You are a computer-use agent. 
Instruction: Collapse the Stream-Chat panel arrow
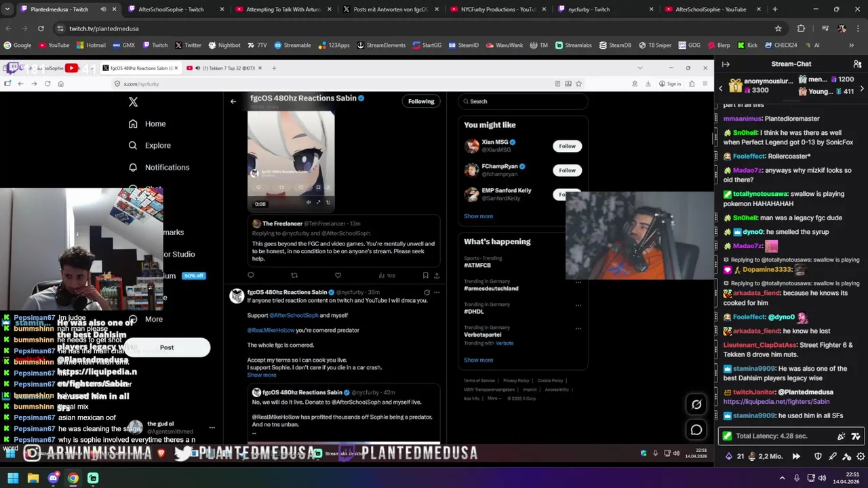(726, 64)
